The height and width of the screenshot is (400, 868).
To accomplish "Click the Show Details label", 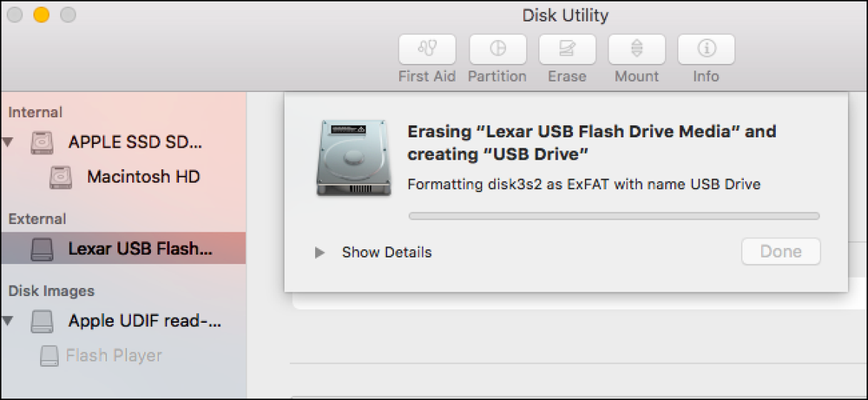I will 386,252.
